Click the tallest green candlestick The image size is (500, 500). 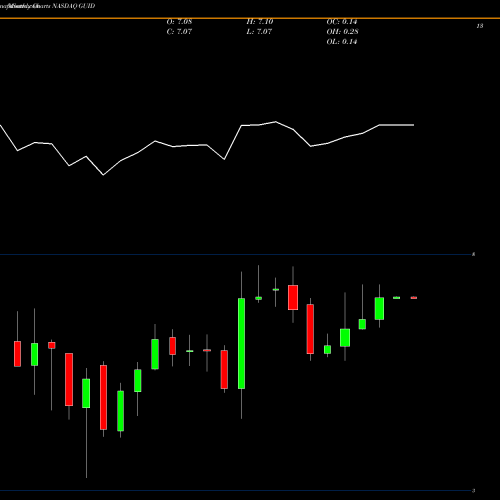click(x=241, y=344)
